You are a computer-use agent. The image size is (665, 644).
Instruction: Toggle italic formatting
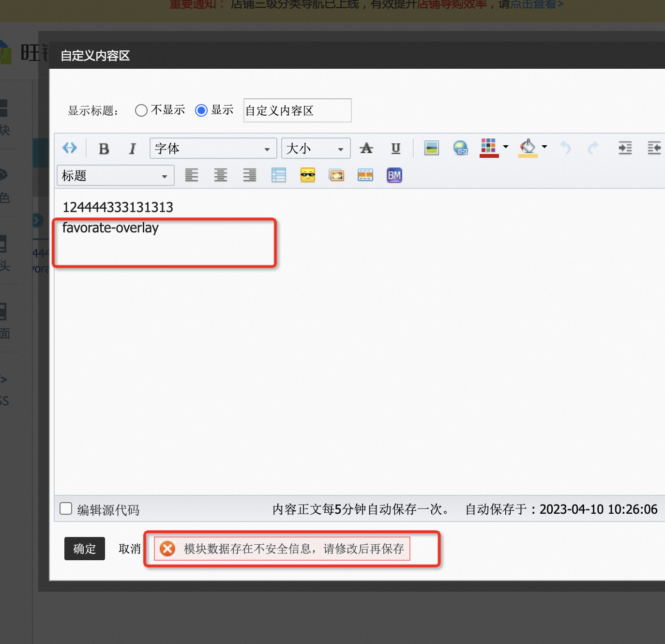click(x=132, y=149)
